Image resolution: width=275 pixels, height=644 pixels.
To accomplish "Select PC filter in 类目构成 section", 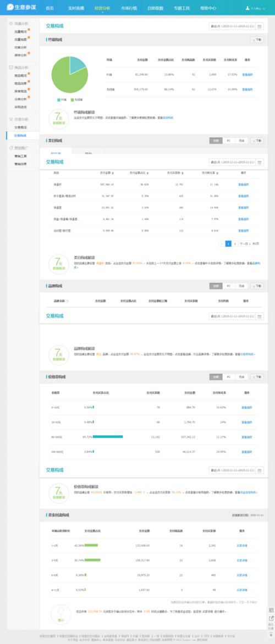I will click(229, 141).
